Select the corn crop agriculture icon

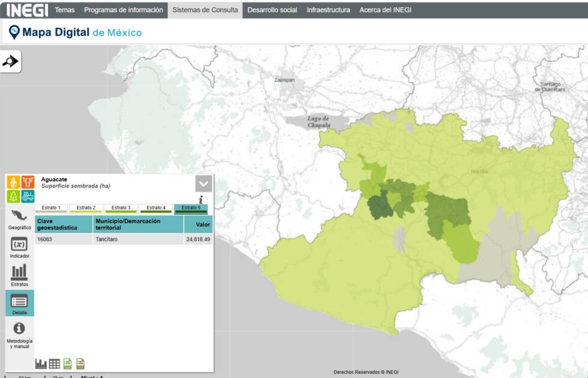pos(13,182)
